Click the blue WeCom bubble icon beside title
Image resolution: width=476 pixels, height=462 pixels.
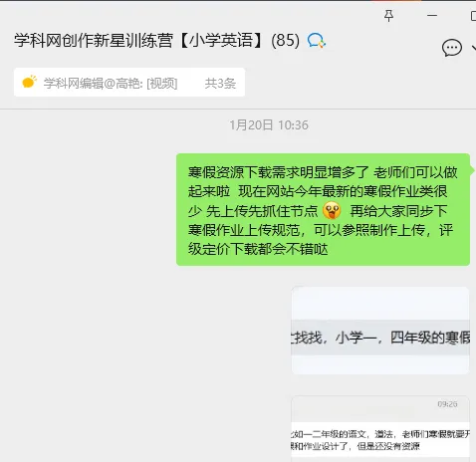[317, 41]
